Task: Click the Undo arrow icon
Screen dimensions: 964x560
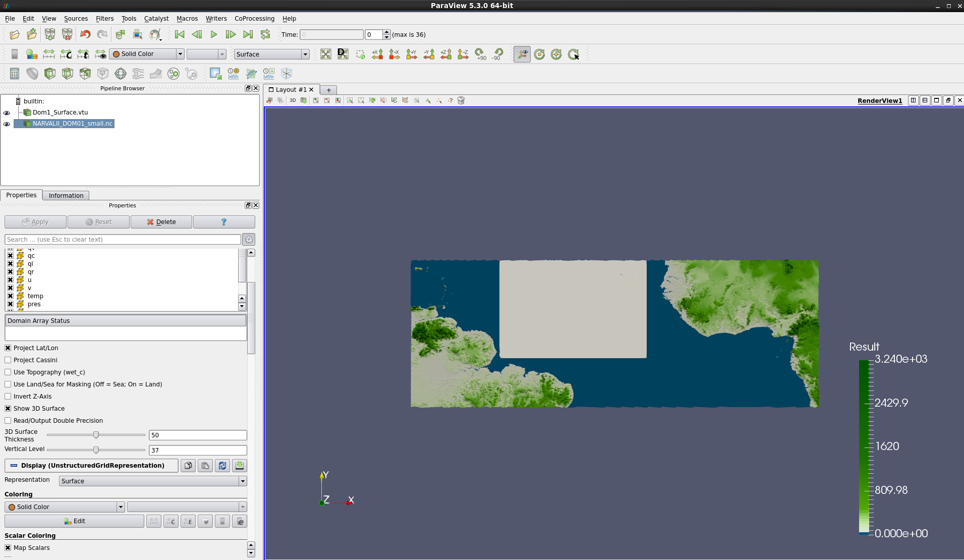Action: 85,35
